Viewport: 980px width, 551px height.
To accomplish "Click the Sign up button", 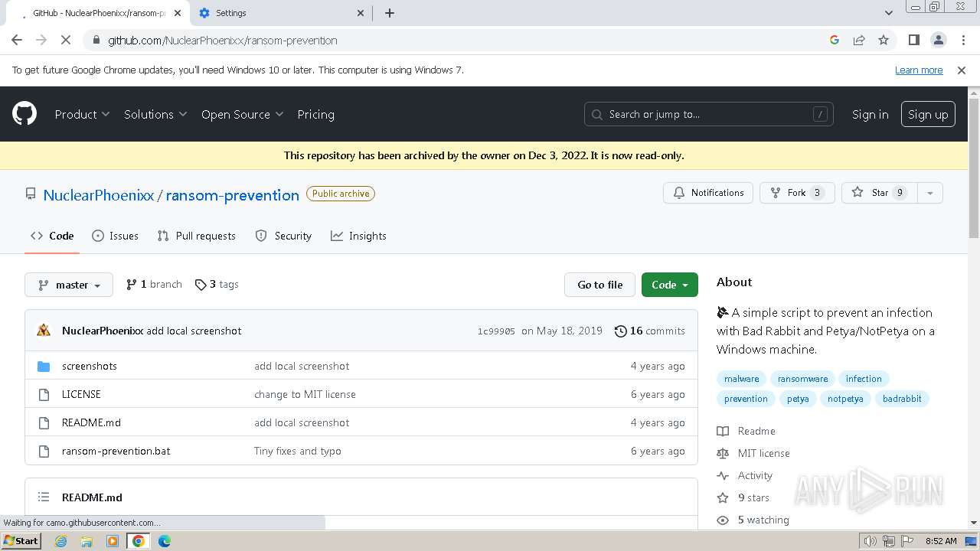I will tap(928, 114).
